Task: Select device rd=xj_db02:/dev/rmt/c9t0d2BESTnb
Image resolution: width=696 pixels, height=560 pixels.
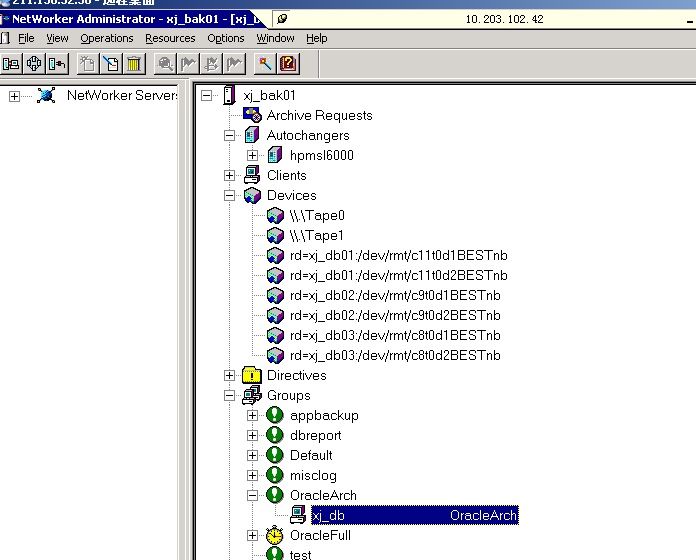Action: tap(395, 315)
